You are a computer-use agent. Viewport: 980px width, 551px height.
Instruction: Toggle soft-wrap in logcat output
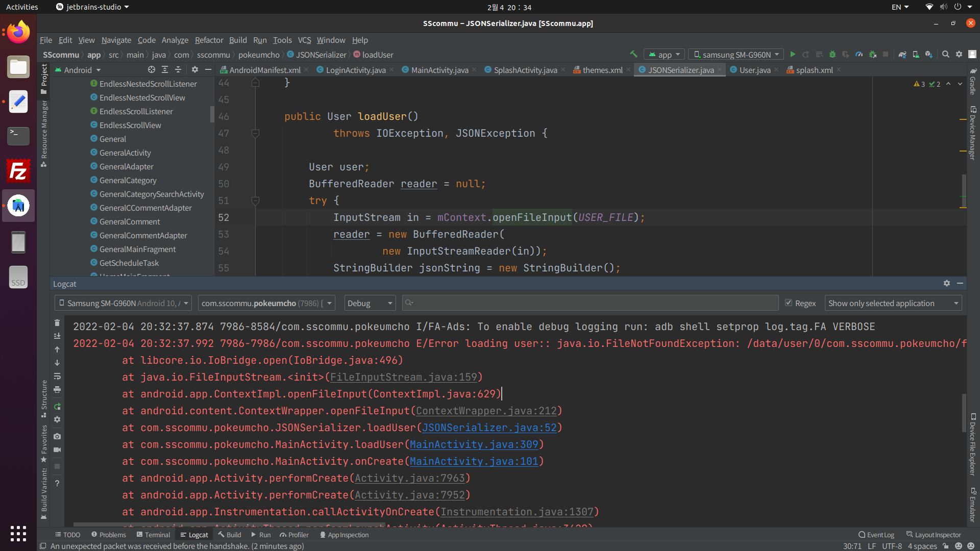click(x=57, y=376)
